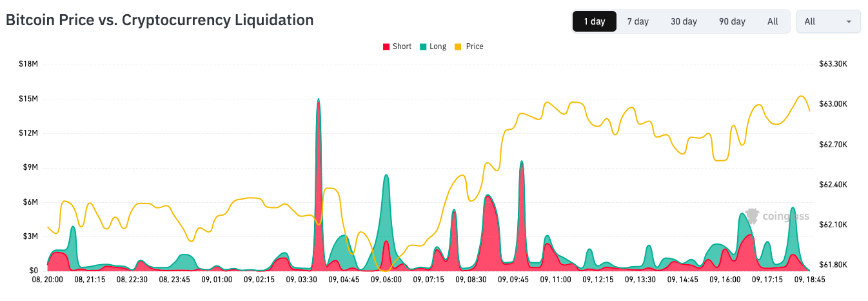Click the 08, 22:30 time label
Image resolution: width=868 pixels, height=301 pixels.
click(132, 280)
